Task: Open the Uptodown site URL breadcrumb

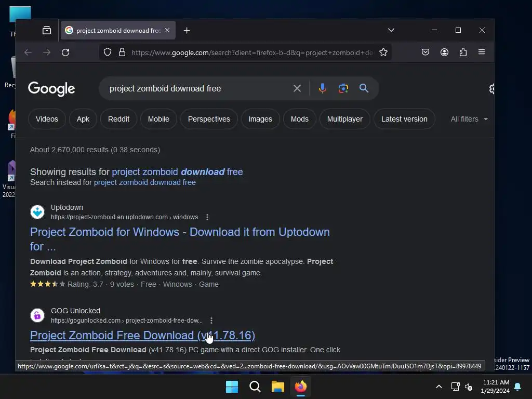Action: 125,217
